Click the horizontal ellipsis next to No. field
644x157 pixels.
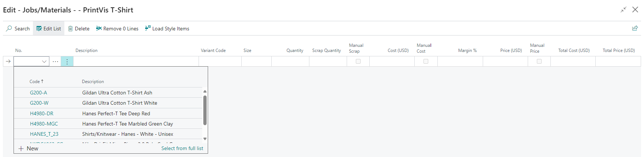click(x=55, y=61)
